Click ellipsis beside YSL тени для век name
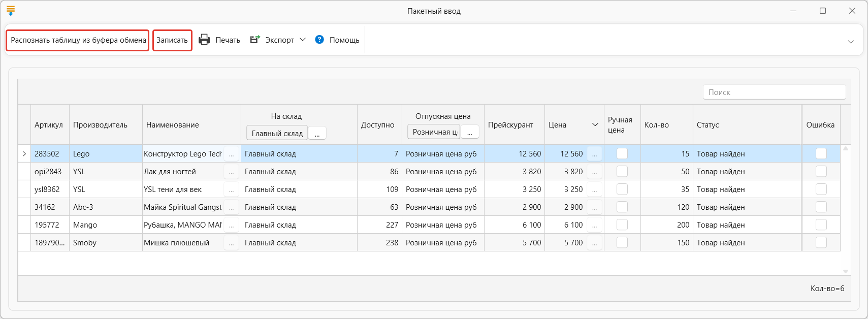The width and height of the screenshot is (868, 319). pyautogui.click(x=231, y=189)
